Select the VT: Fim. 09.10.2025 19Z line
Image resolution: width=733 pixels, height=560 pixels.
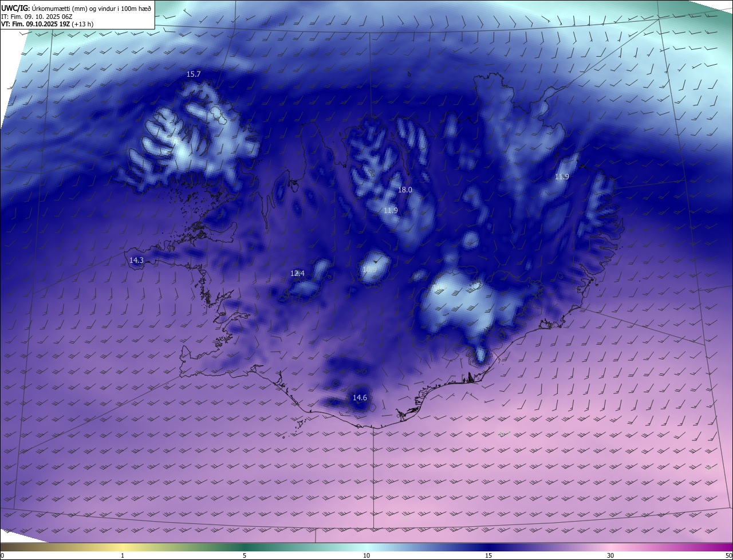tap(48, 25)
